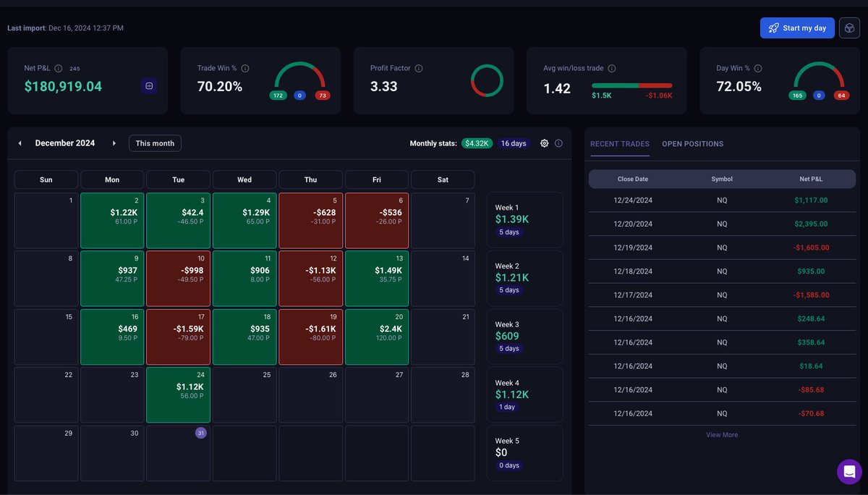Viewport: 868px width, 495px height.
Task: Click the Profit Factor ring chart
Action: (x=487, y=80)
